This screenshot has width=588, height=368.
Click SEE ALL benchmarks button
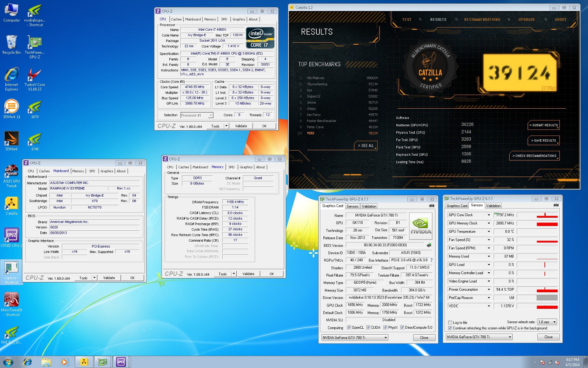(367, 146)
